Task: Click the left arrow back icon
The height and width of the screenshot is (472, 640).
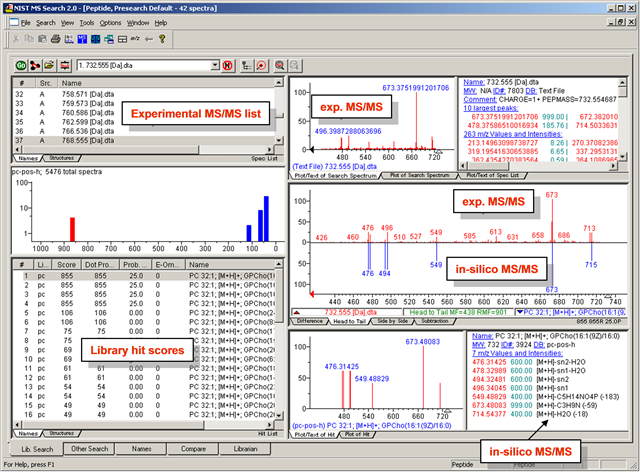Action: pos(148,40)
